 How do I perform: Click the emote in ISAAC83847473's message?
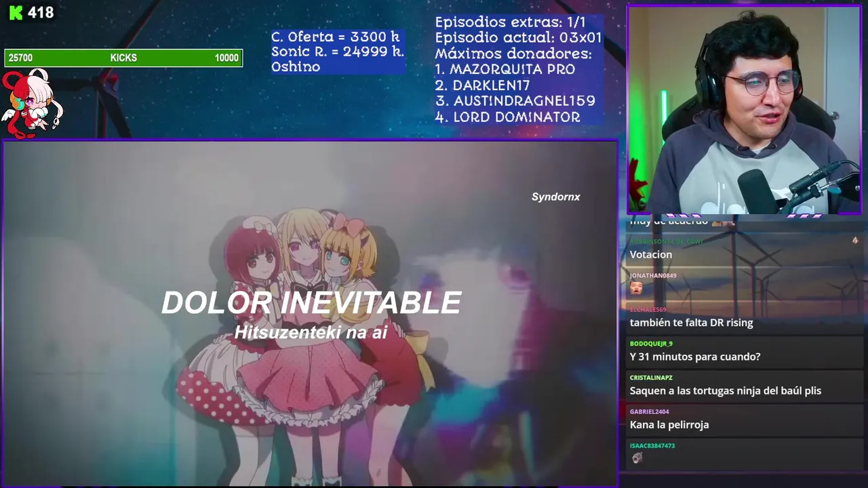pyautogui.click(x=637, y=458)
